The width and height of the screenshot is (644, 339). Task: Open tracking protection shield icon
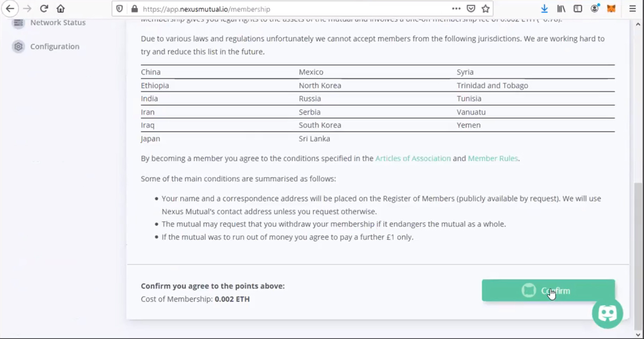[120, 9]
